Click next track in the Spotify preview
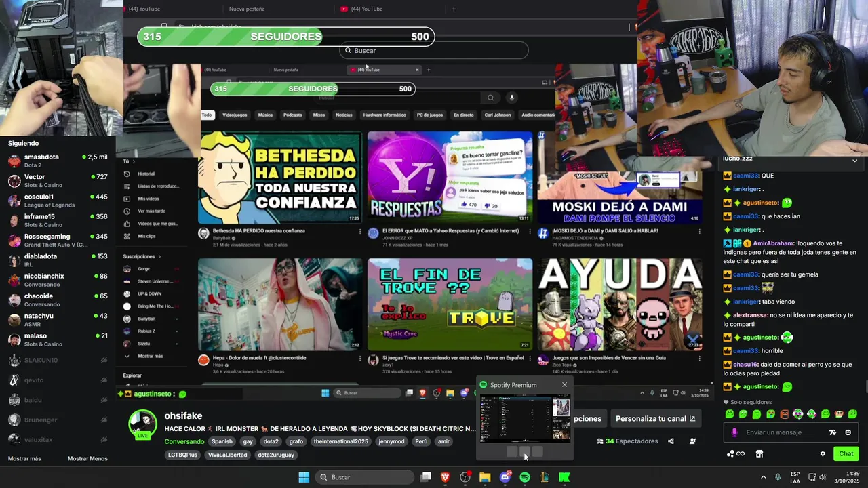This screenshot has width=868, height=488. click(x=537, y=451)
